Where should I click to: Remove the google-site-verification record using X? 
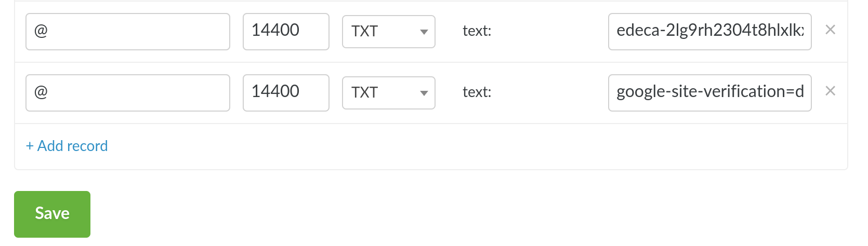point(830,91)
